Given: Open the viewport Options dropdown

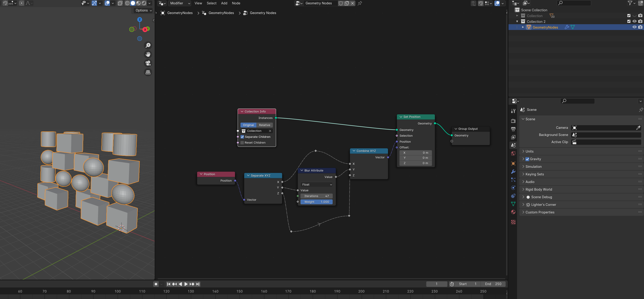Looking at the screenshot, I should [144, 10].
